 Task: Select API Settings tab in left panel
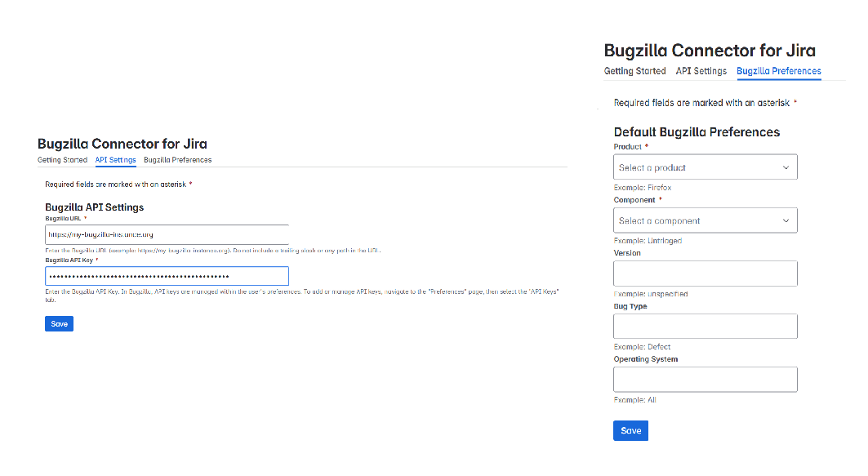(x=115, y=160)
